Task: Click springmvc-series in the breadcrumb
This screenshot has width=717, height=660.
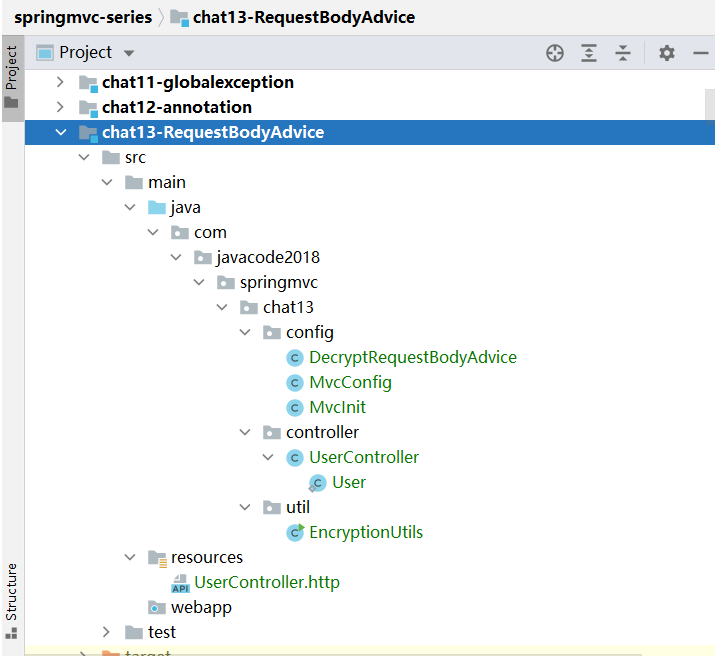Action: 83,17
